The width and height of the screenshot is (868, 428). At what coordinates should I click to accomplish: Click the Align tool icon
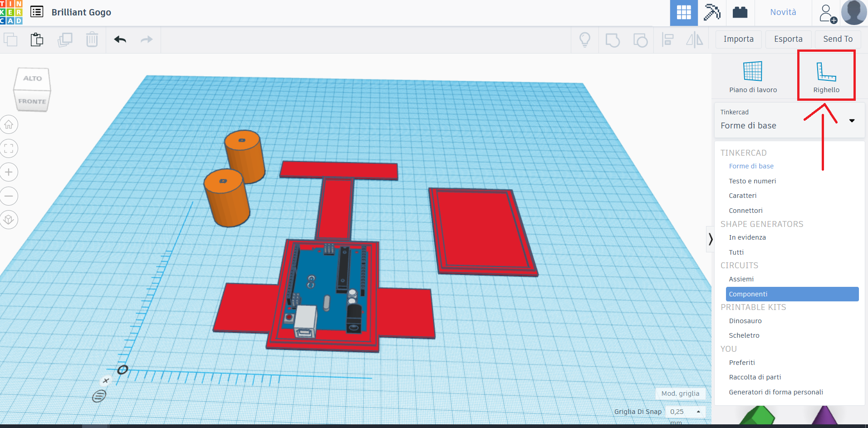tap(667, 40)
